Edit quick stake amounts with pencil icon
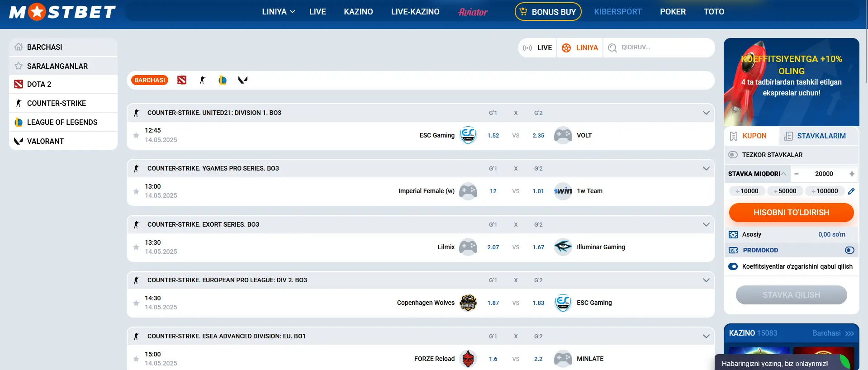Viewport: 868px width, 370px height. click(851, 191)
